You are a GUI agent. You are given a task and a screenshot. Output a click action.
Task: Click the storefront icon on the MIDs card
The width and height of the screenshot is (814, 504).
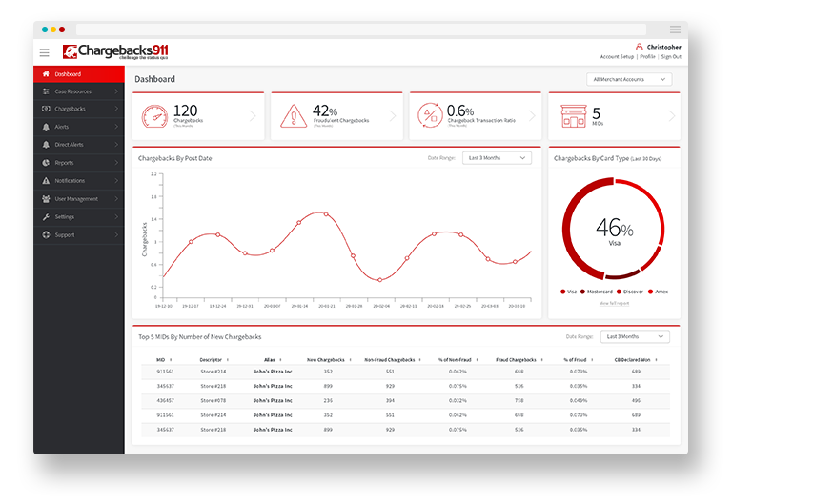coord(572,116)
